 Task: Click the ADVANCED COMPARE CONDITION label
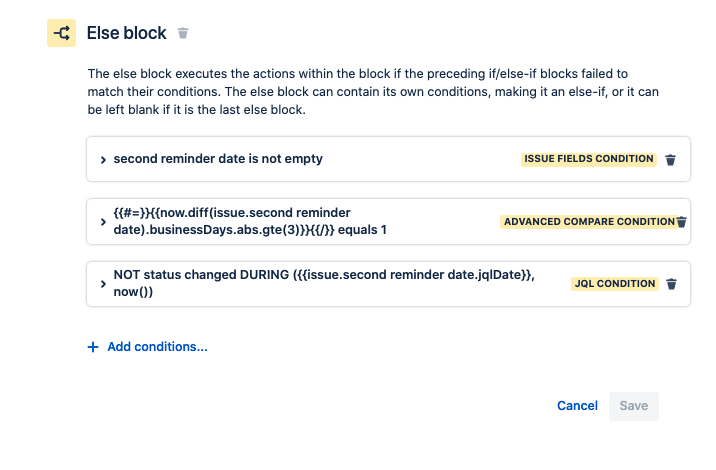[x=588, y=222]
